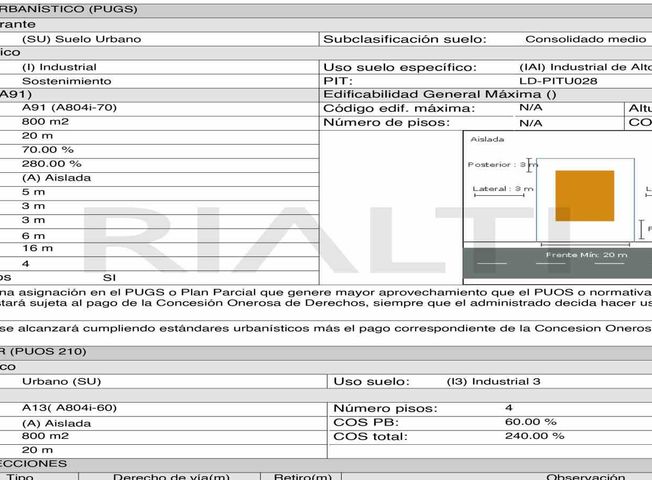Select the 'Código edif. máxima:' label
This screenshot has width=652, height=480.
(399, 109)
